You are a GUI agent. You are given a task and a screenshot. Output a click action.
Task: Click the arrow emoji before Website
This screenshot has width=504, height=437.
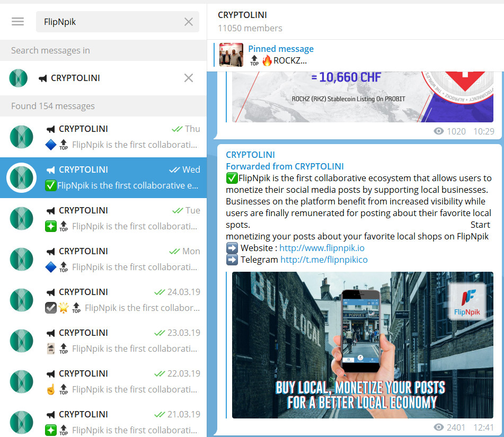pyautogui.click(x=232, y=248)
